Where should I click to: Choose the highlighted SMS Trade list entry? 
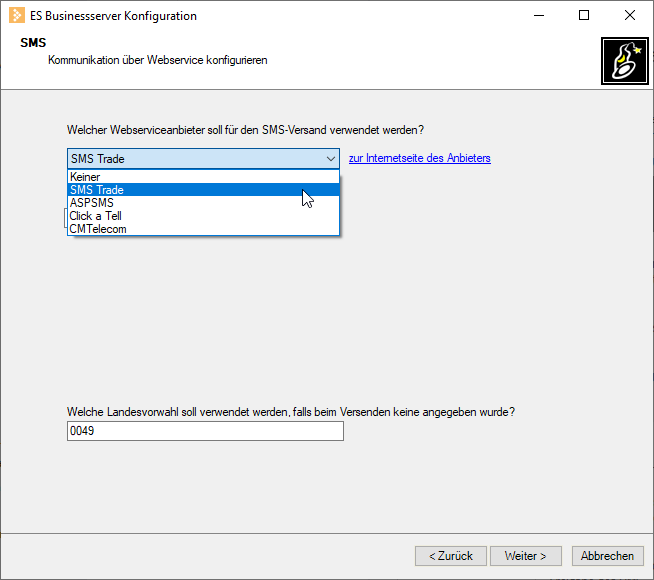203,190
